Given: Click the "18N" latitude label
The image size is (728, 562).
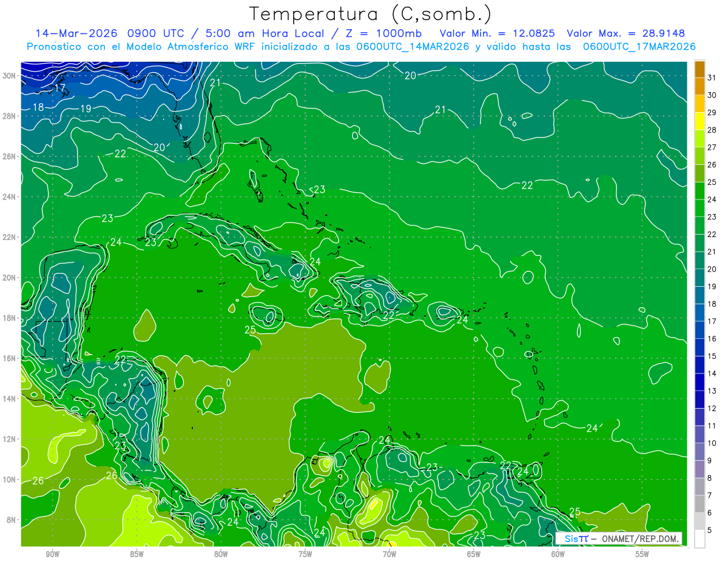Looking at the screenshot, I should tap(10, 318).
